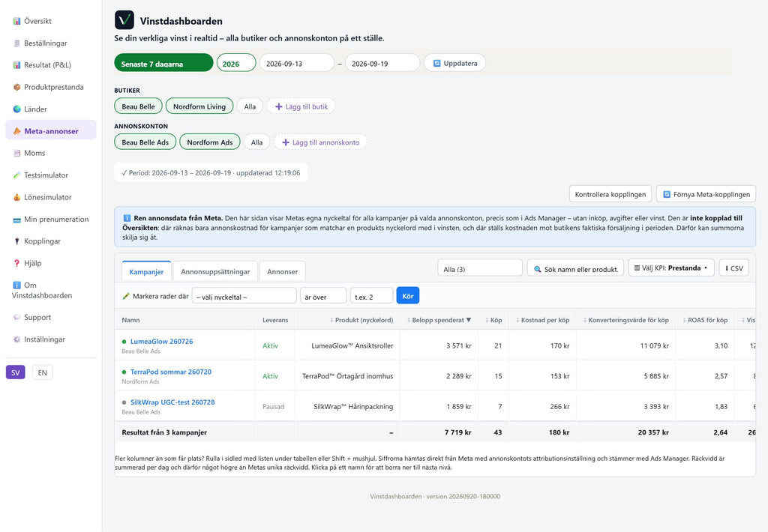Click the plus icon in Lägg till annonskonto
This screenshot has height=532, width=768.
pyautogui.click(x=286, y=142)
